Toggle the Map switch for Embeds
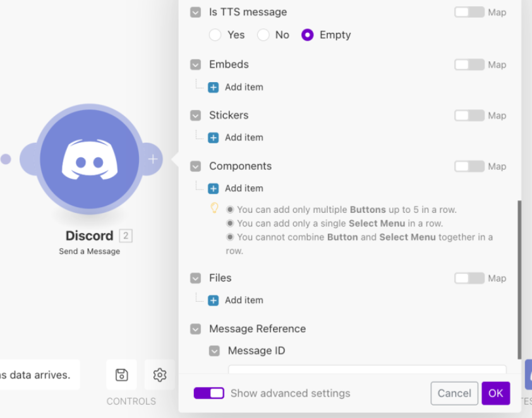 click(x=469, y=65)
